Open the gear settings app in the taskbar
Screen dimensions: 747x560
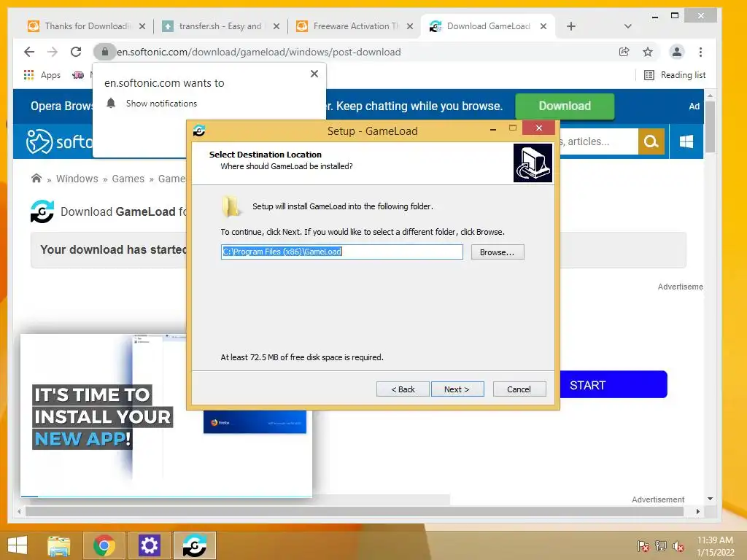click(x=149, y=545)
